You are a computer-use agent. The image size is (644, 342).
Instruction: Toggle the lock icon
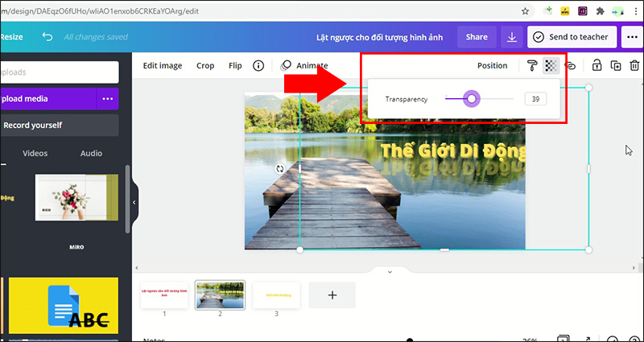pyautogui.click(x=597, y=66)
